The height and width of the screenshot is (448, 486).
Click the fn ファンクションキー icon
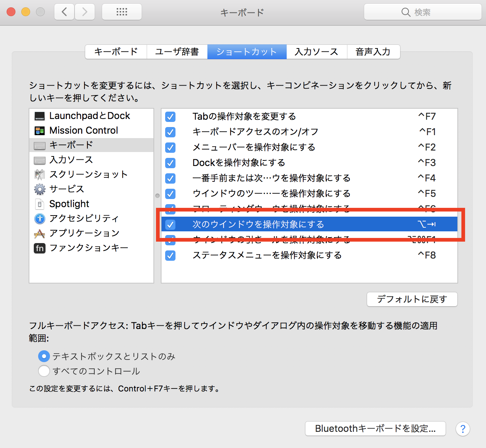point(40,248)
